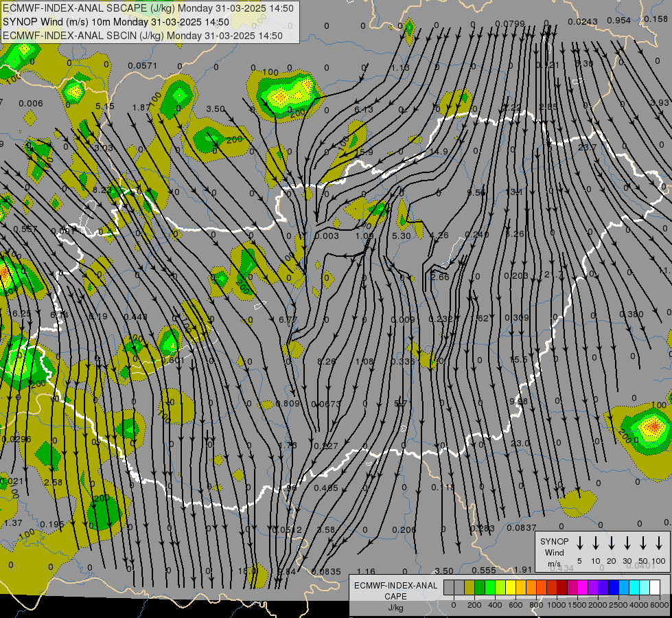Pick the bright magenta CAPE legend swatch
The image size is (672, 618).
point(583,588)
